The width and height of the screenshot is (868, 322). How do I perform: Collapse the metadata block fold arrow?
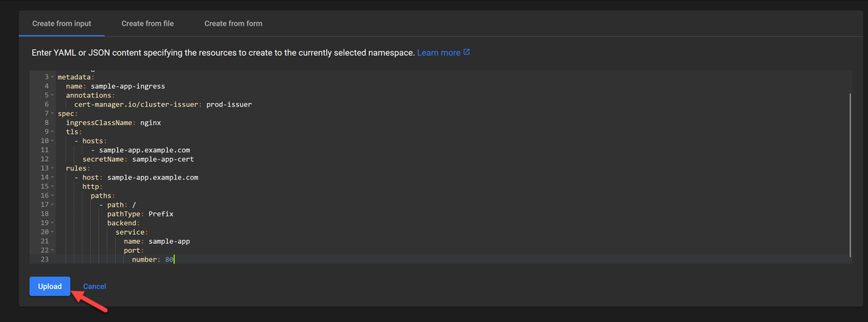point(52,77)
